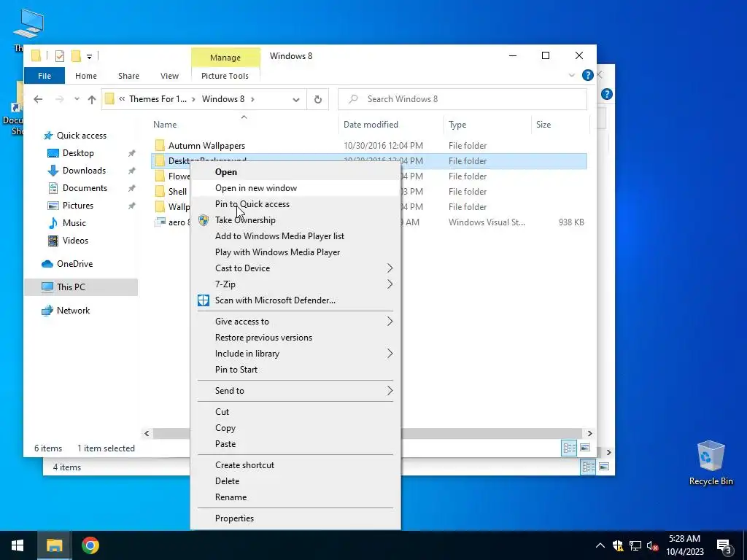Click the Properties icon in quick access toolbar

tap(60, 56)
